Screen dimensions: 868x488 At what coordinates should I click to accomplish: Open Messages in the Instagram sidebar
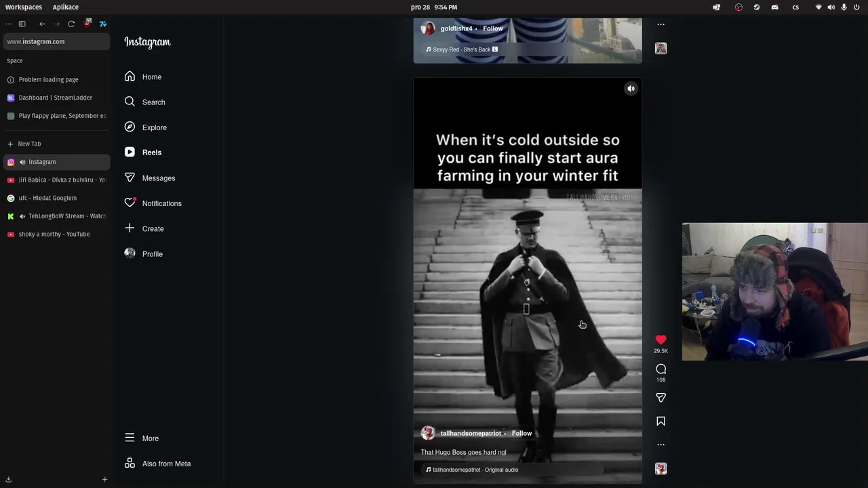(158, 178)
